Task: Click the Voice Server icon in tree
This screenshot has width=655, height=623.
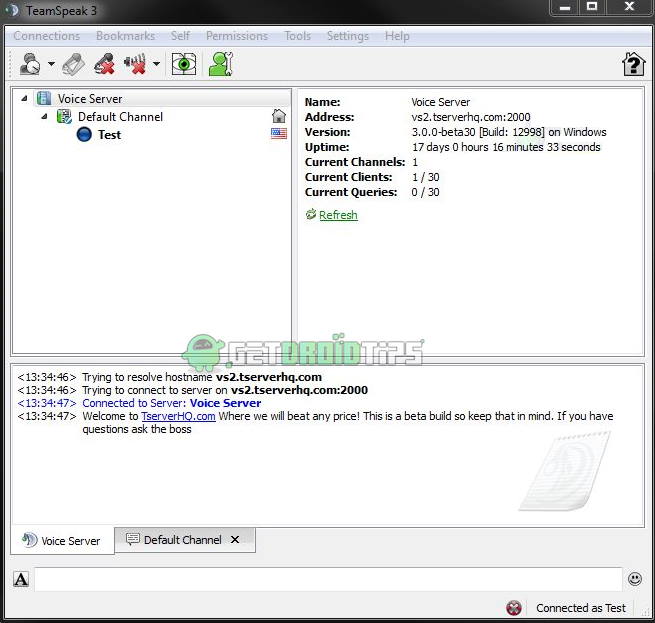Action: (x=44, y=99)
